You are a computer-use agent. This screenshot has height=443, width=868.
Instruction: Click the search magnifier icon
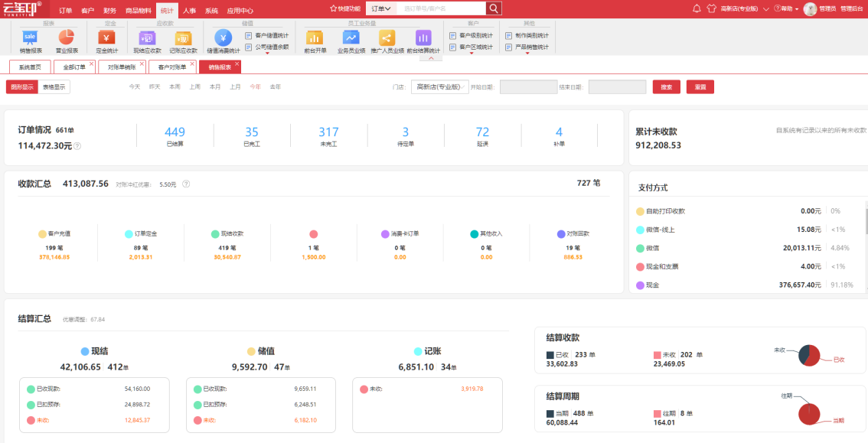coord(494,8)
